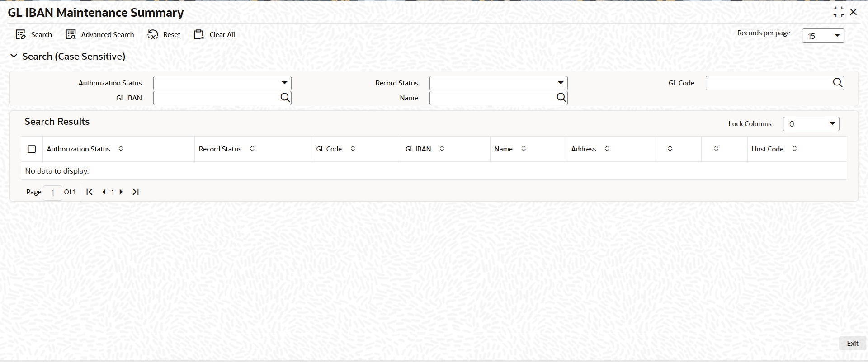Collapse the Search (Case Sensitive) section
This screenshot has width=868, height=363.
[x=14, y=56]
